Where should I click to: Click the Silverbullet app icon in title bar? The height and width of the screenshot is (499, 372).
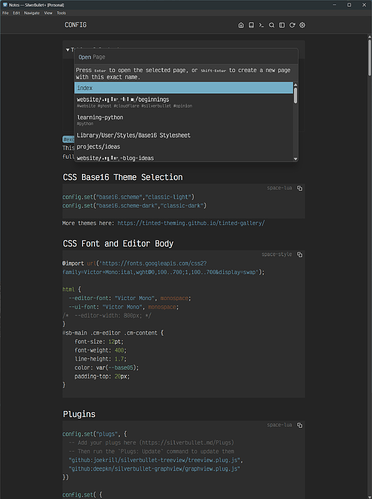[5, 5]
